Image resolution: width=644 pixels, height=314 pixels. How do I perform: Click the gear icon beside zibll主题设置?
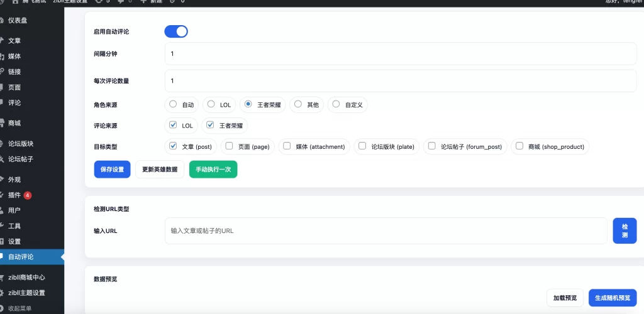coord(3,293)
